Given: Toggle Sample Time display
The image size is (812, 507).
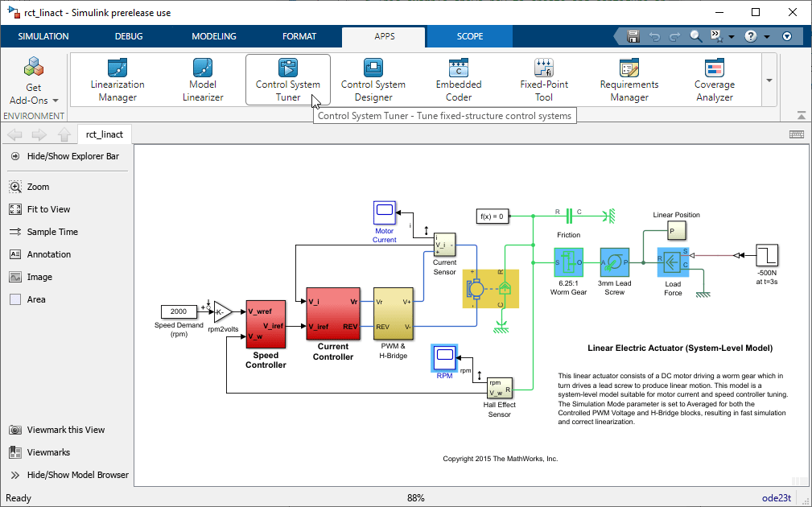Looking at the screenshot, I should [44, 232].
